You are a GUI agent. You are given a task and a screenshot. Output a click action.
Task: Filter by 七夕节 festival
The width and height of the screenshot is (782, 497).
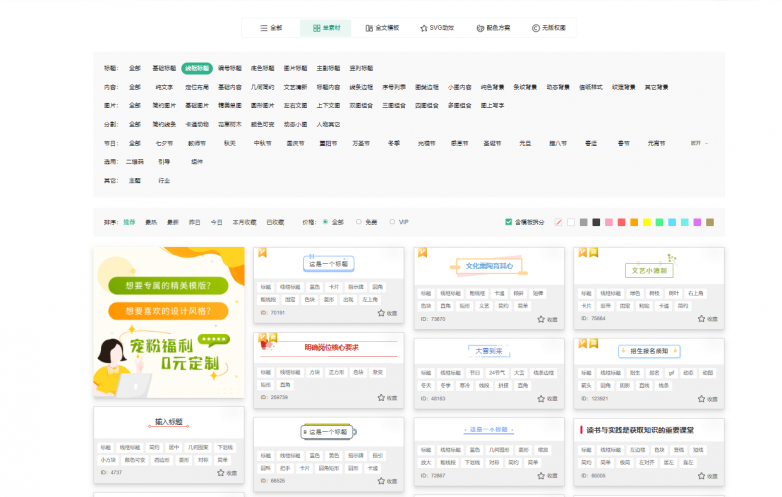point(164,143)
